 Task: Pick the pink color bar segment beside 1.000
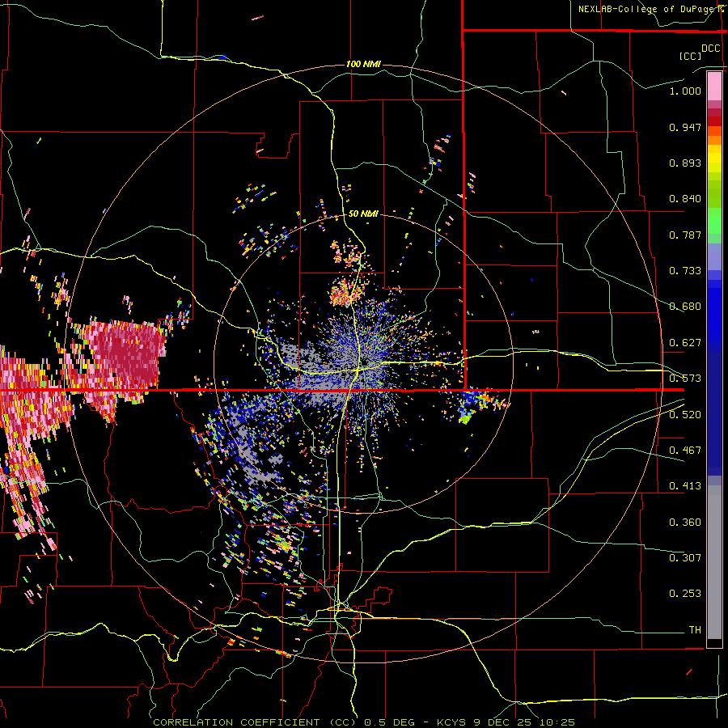(x=714, y=86)
